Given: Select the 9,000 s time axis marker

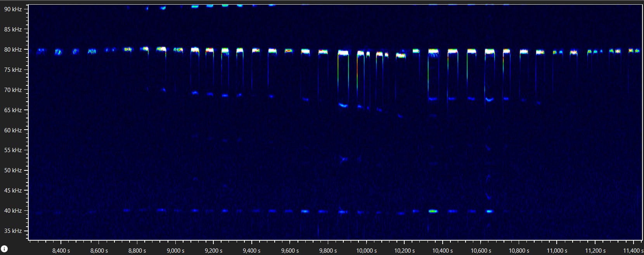Looking at the screenshot, I should 176,251.
